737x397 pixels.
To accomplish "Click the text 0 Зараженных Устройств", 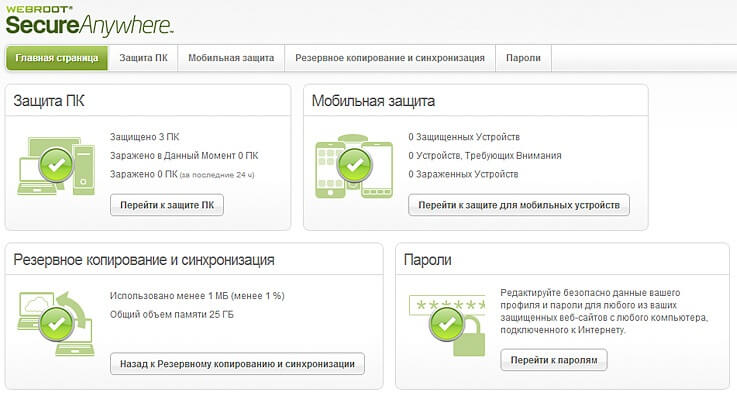I will pyautogui.click(x=463, y=174).
